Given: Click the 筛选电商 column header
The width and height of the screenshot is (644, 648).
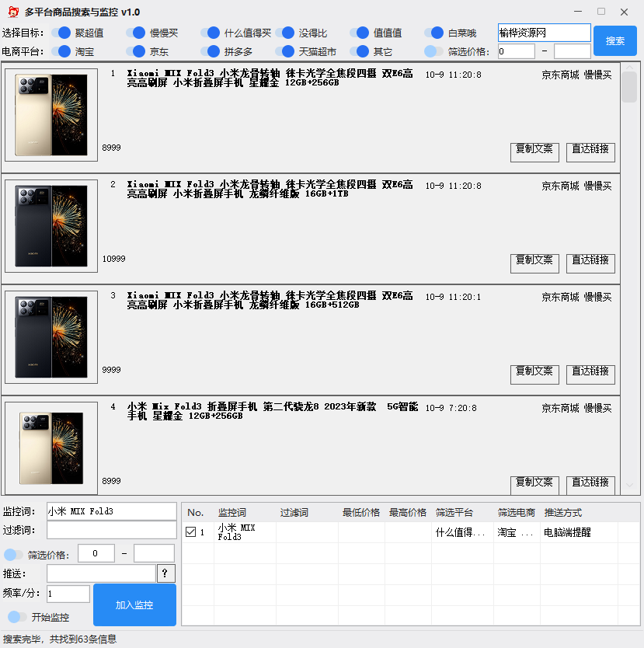Looking at the screenshot, I should pos(517,513).
